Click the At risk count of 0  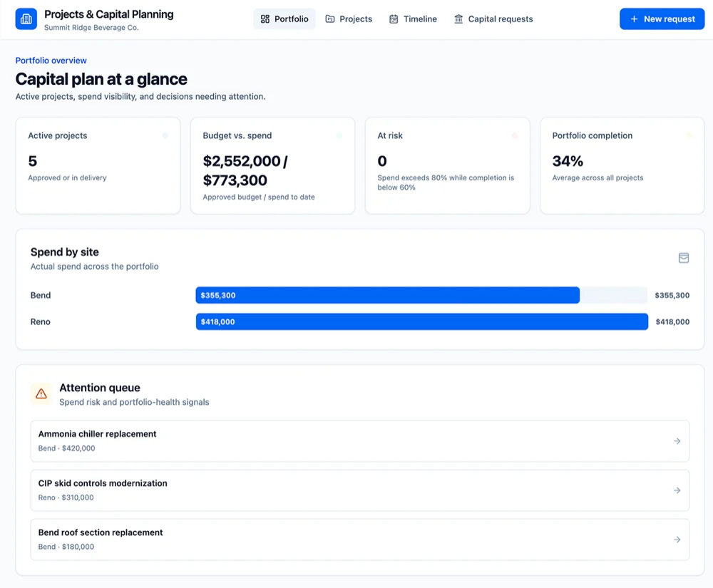click(x=382, y=161)
